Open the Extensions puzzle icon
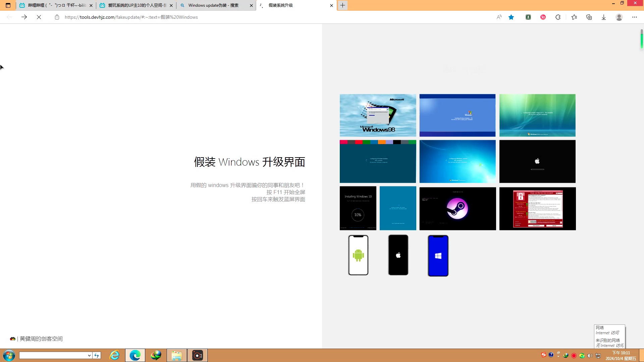The image size is (644, 362). tap(558, 17)
